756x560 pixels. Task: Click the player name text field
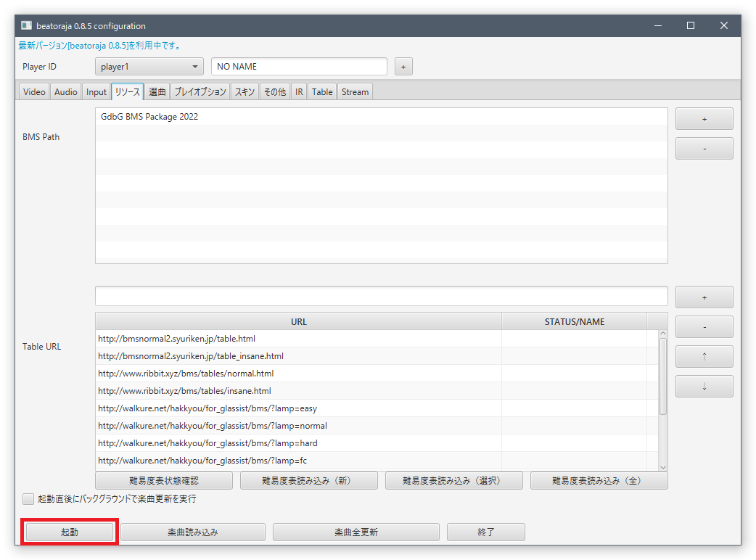coord(299,67)
